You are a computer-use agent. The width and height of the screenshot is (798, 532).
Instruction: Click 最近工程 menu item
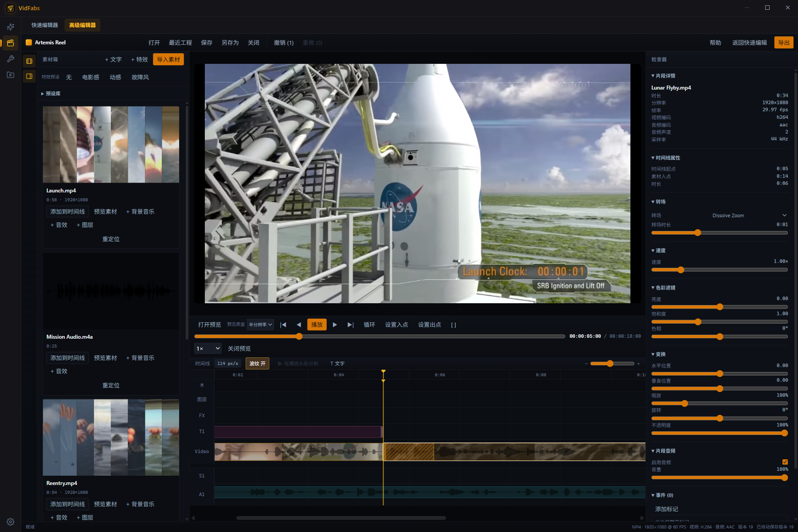(180, 43)
